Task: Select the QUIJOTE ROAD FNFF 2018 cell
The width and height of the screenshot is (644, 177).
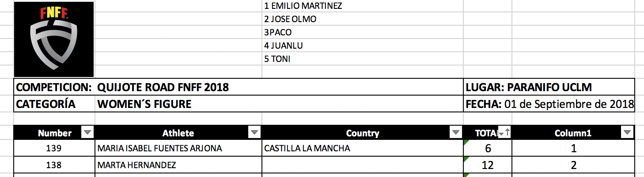Action: [163, 87]
